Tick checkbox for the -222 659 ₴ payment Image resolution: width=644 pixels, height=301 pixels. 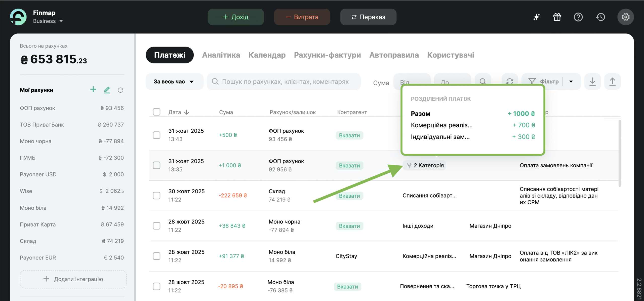coord(156,196)
